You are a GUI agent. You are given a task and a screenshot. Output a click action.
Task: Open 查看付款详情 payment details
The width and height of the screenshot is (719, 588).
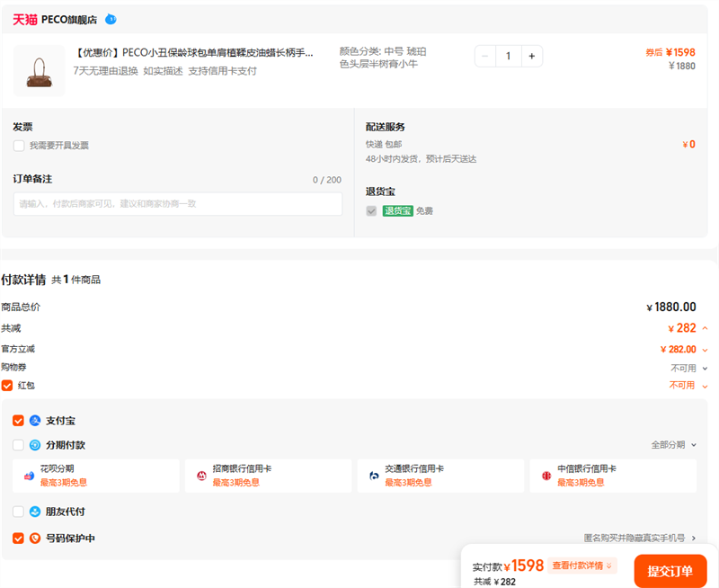click(x=583, y=566)
